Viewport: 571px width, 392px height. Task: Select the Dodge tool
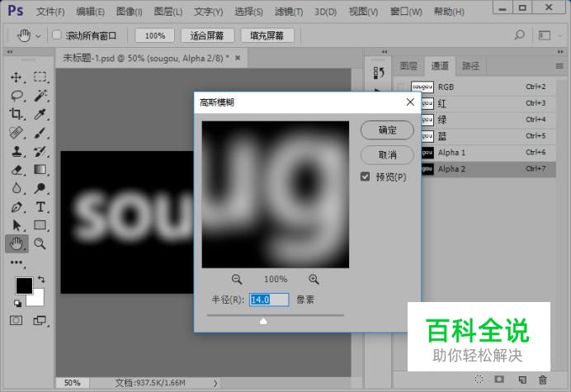(40, 188)
